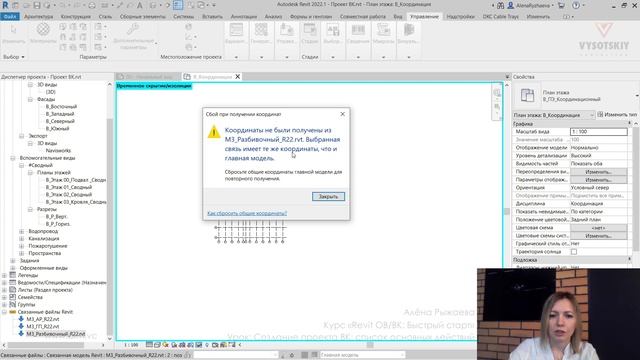Click the Revit R application logo
This screenshot has height=360, width=640.
pyautogui.click(x=5, y=5)
